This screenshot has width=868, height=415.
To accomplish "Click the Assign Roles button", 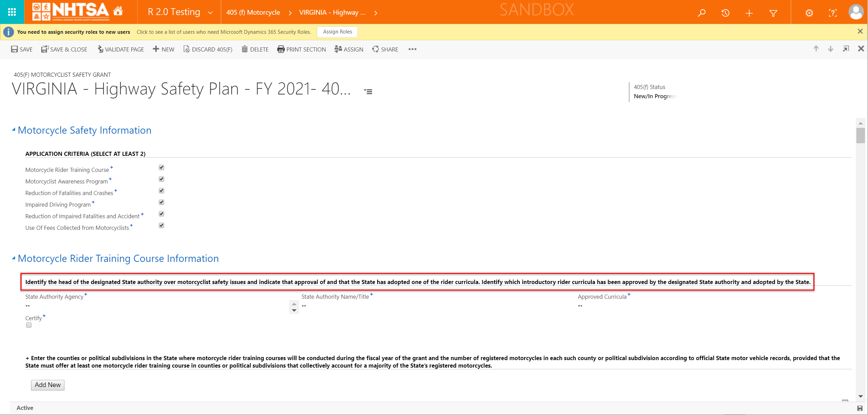I will point(337,32).
